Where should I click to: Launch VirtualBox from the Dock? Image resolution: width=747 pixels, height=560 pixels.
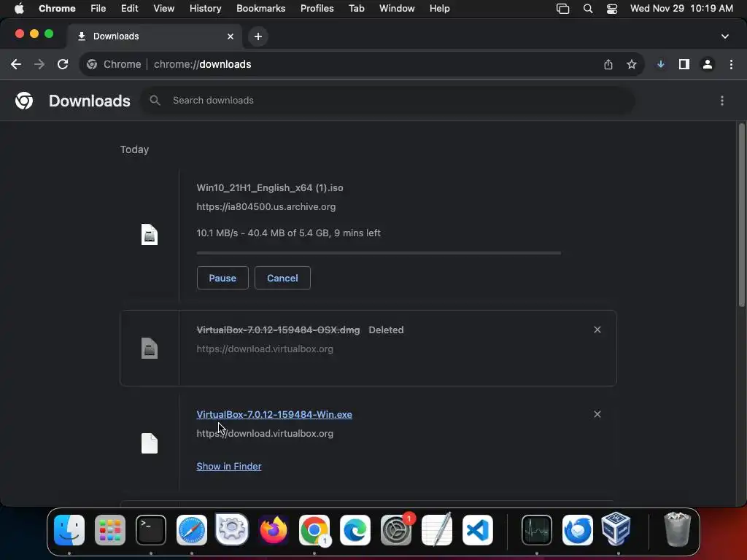coord(616,529)
